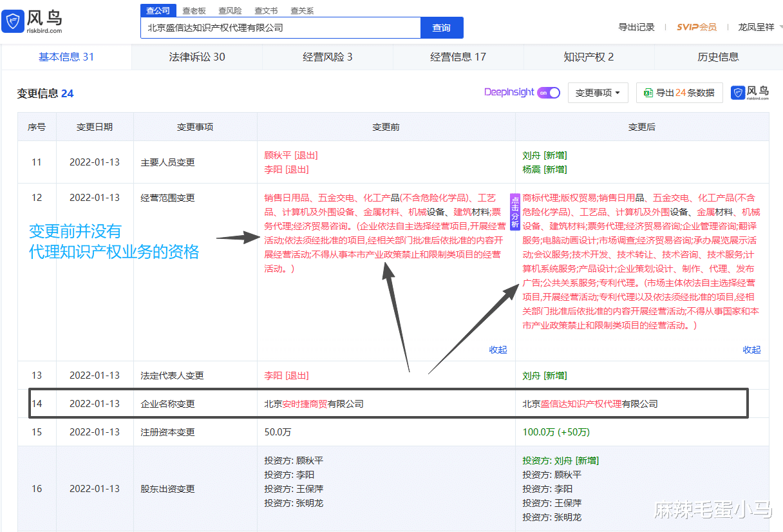783x532 pixels.
Task: Toggle the DeepInsight switch off
Action: pos(549,93)
